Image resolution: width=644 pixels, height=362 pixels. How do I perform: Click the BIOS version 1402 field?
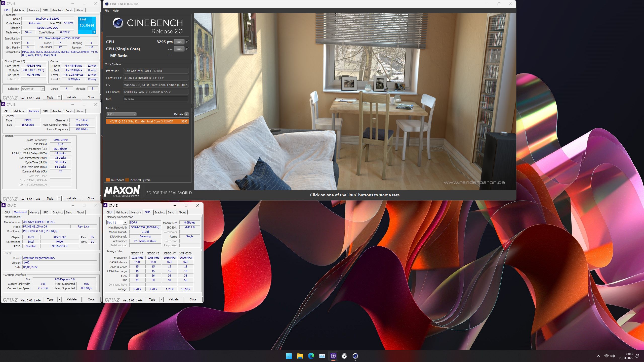pos(59,262)
